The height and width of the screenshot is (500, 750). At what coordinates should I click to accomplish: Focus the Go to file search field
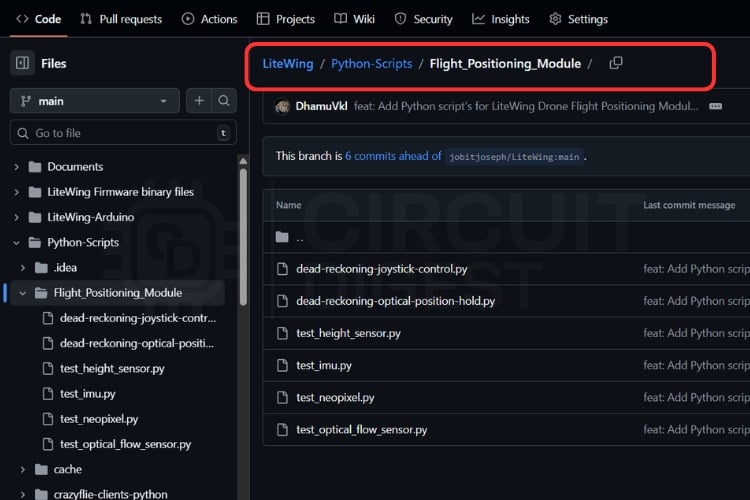[123, 133]
